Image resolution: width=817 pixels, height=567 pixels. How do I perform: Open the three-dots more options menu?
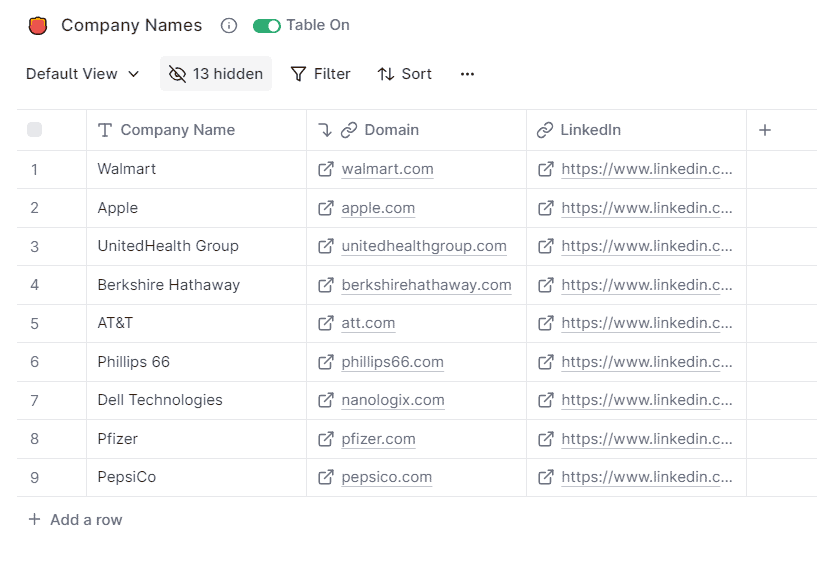(467, 74)
